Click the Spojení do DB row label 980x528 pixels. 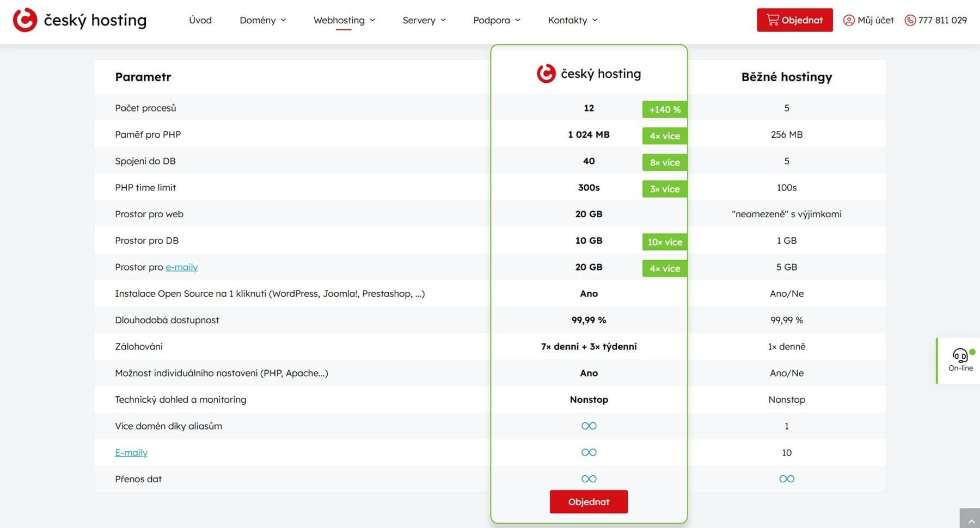(x=145, y=161)
